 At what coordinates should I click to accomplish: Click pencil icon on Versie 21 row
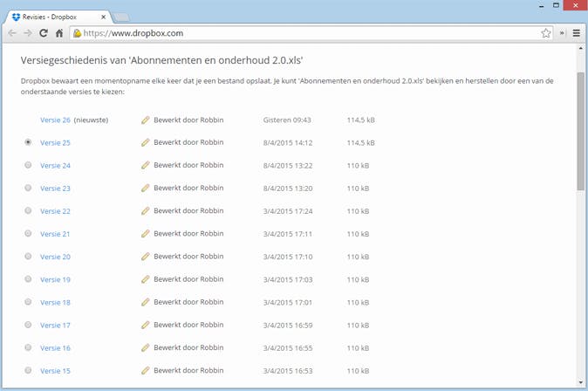(146, 234)
